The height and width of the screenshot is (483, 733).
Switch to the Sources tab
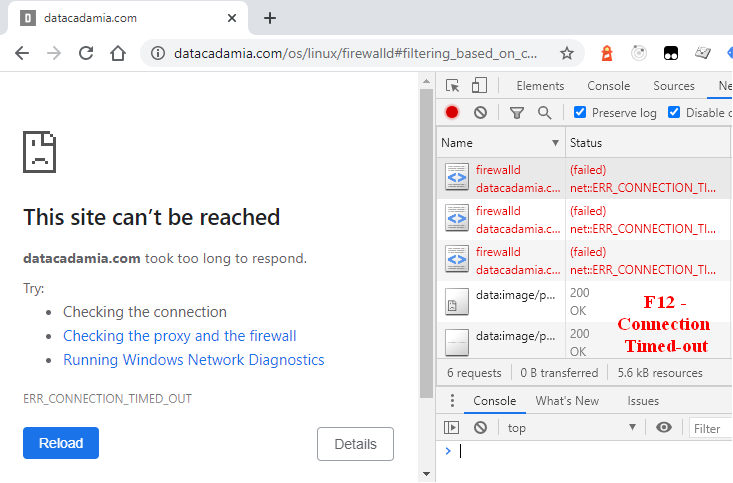pos(674,86)
